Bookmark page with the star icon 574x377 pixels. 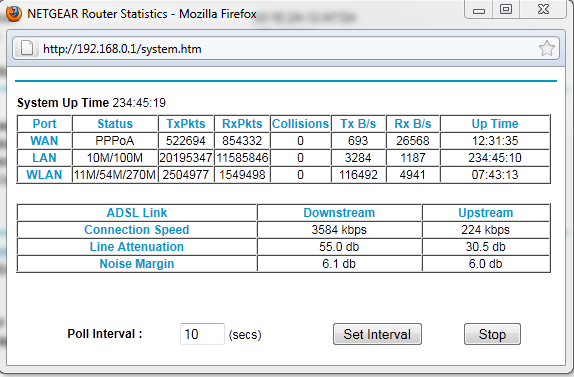tap(547, 48)
